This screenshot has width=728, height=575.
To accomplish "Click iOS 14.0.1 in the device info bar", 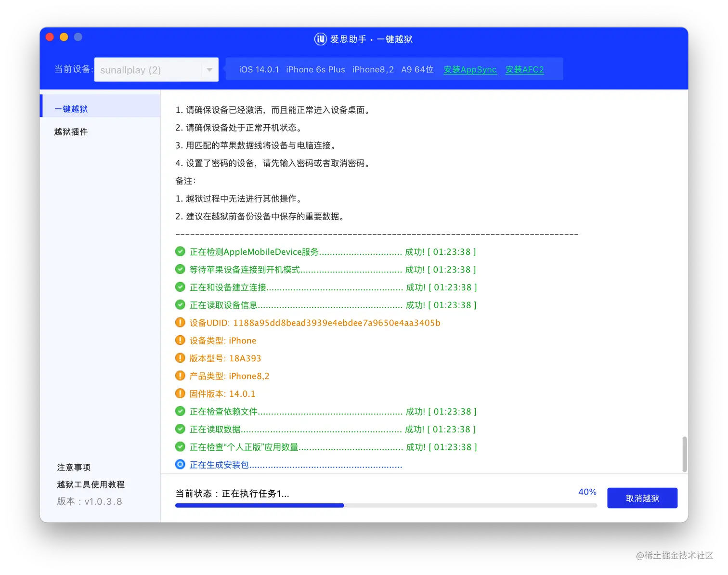I will (x=259, y=69).
